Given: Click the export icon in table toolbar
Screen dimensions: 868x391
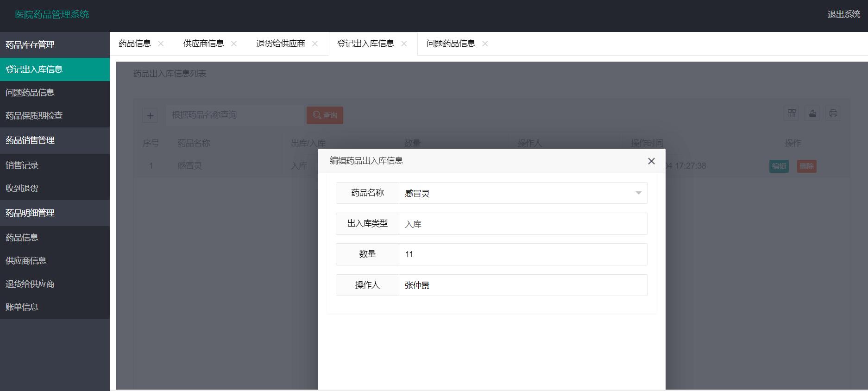Looking at the screenshot, I should coord(812,113).
